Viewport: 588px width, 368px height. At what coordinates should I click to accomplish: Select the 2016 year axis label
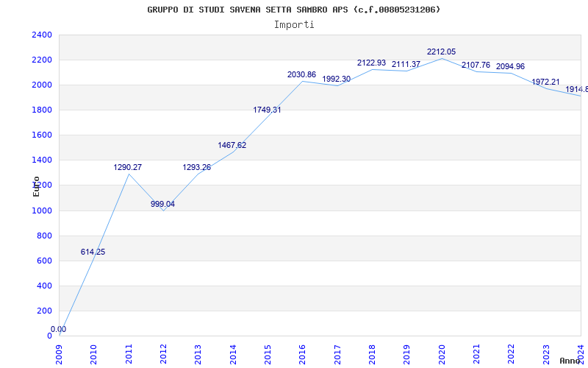(x=303, y=355)
